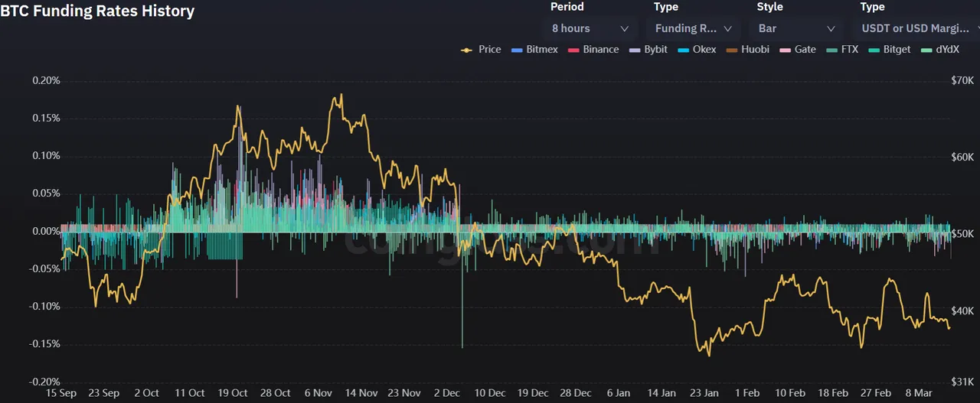Click the Style label above the Bar dropdown

770,7
